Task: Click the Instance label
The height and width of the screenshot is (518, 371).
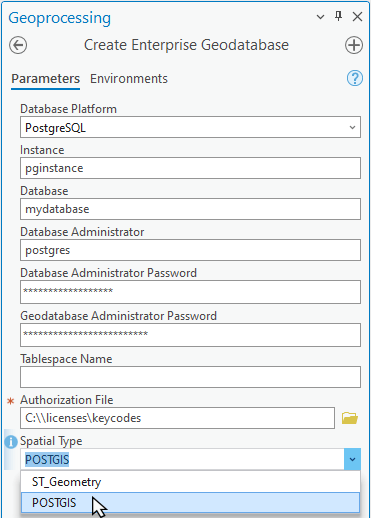Action: tap(42, 150)
